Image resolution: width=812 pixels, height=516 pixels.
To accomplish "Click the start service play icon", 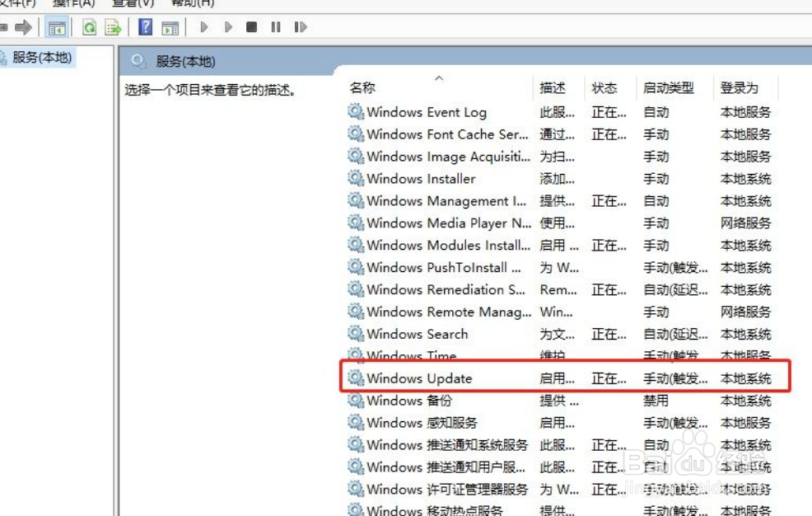I will point(204,27).
